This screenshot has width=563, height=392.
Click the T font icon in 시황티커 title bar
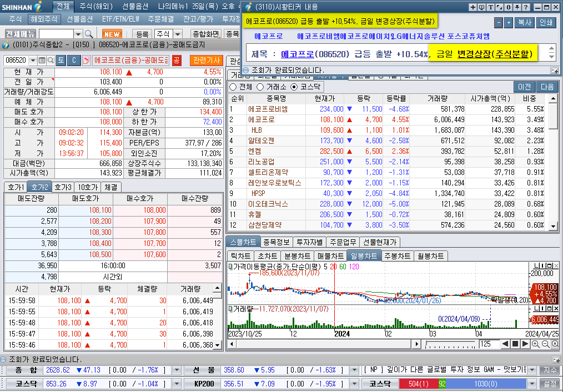490,7
